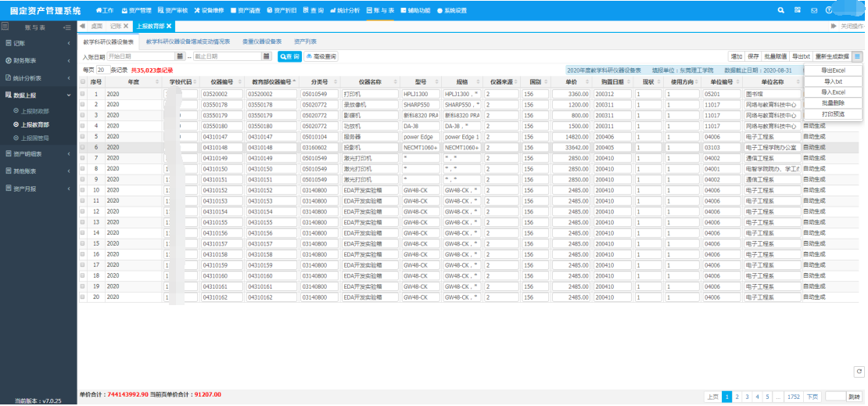Viewport: 868px width, 406px height.
Task: Open the 系统设置 top menu
Action: [452, 10]
